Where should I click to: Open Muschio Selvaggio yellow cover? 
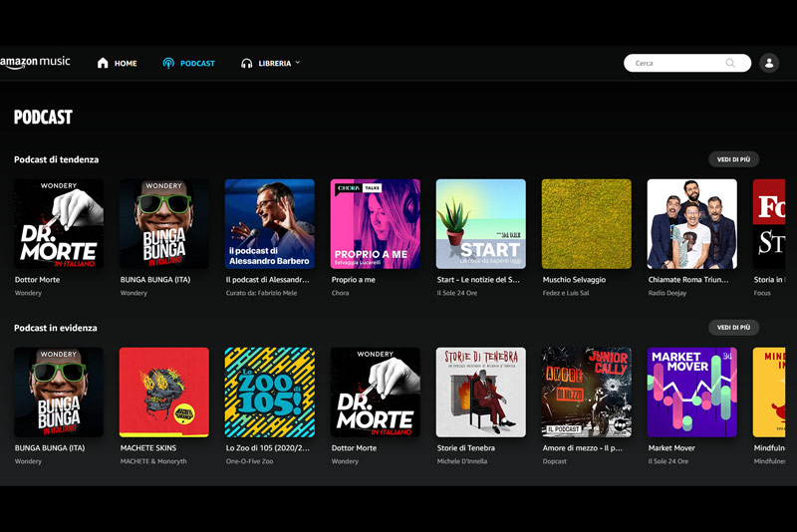587,223
